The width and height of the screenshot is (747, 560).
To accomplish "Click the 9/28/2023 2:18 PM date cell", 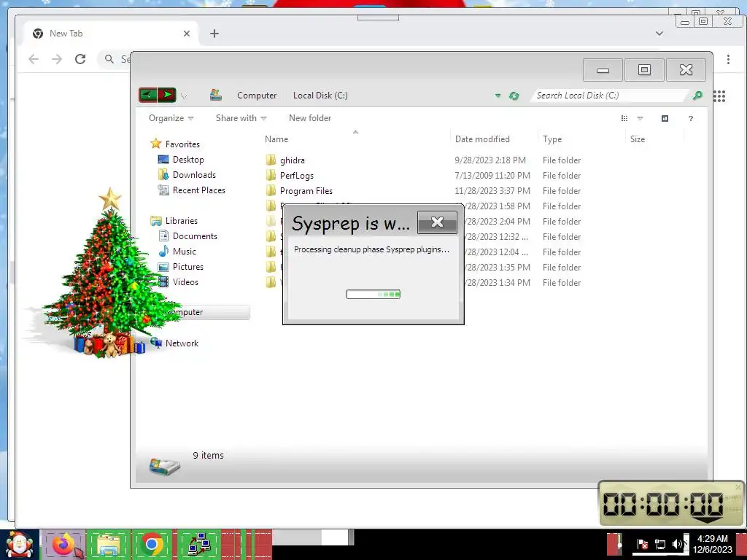I will [x=490, y=160].
